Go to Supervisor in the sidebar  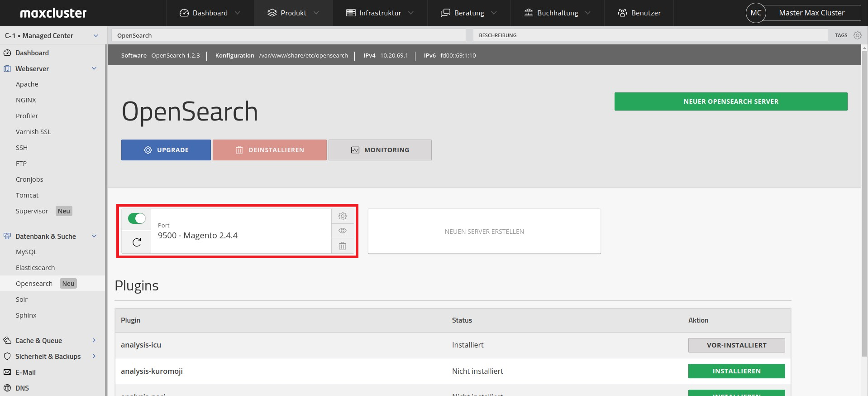point(32,212)
